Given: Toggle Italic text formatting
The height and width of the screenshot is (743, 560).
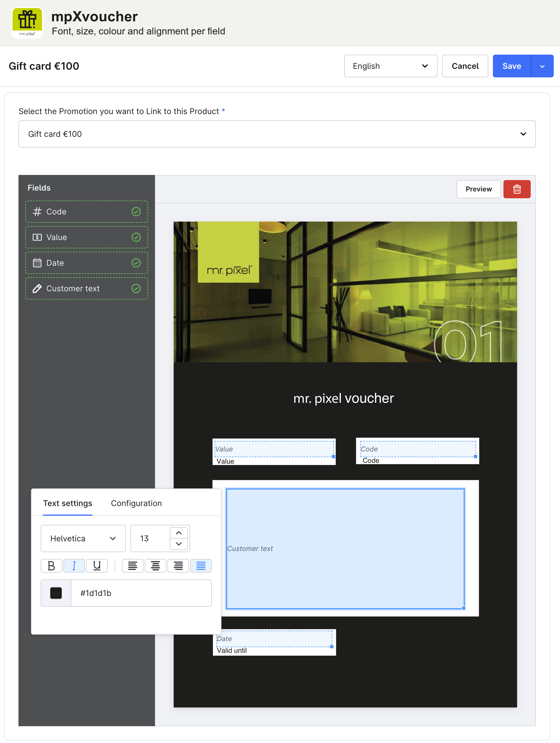Looking at the screenshot, I should click(74, 566).
